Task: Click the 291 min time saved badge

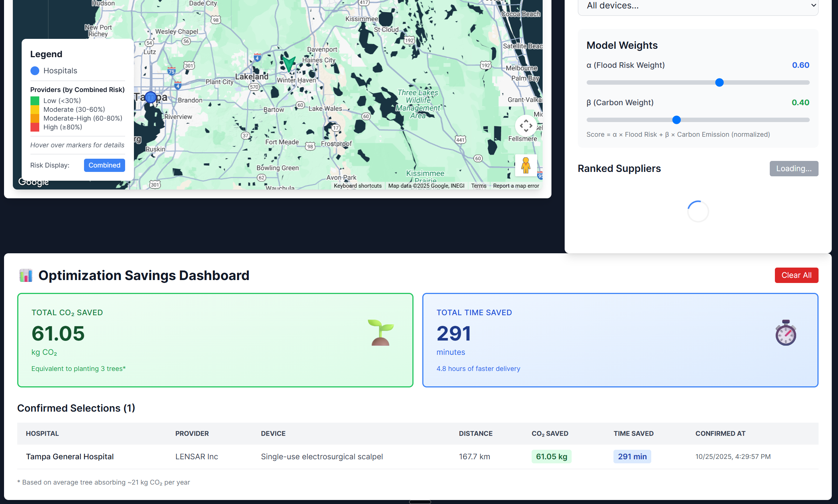Action: pos(632,457)
